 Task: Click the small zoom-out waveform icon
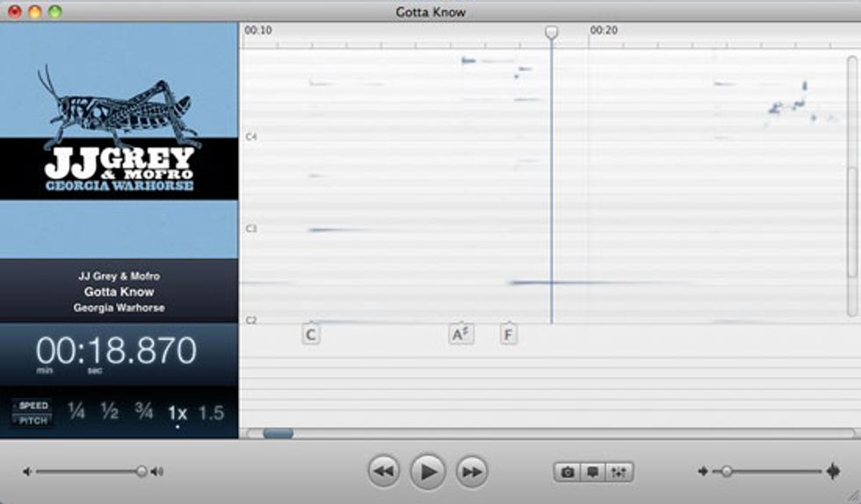click(x=702, y=471)
